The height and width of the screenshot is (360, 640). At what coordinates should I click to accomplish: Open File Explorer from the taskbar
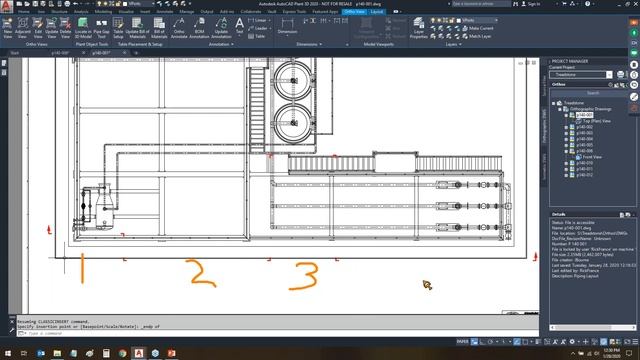pyautogui.click(x=57, y=353)
